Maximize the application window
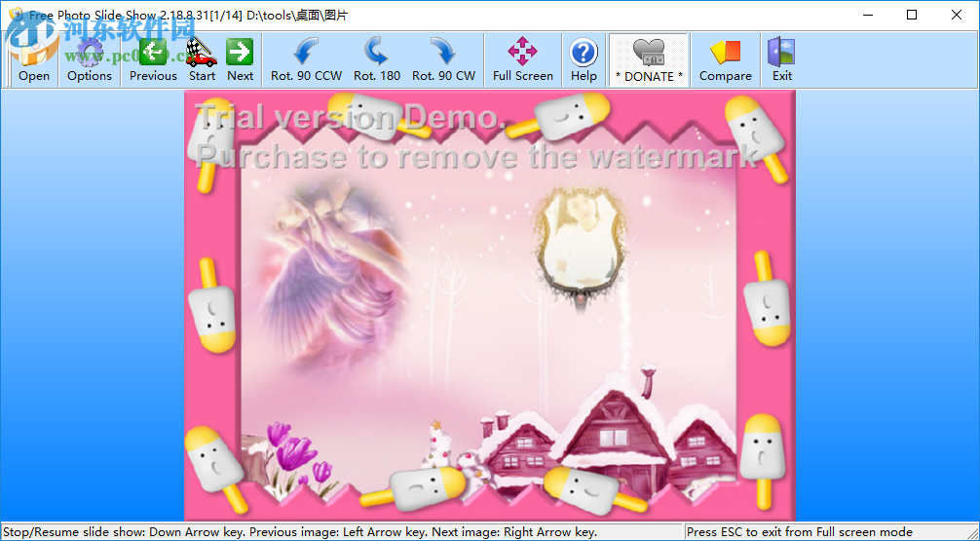 coord(912,15)
